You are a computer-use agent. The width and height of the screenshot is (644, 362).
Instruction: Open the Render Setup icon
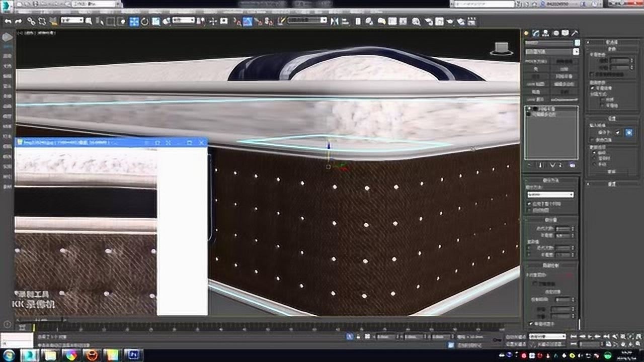tap(429, 21)
